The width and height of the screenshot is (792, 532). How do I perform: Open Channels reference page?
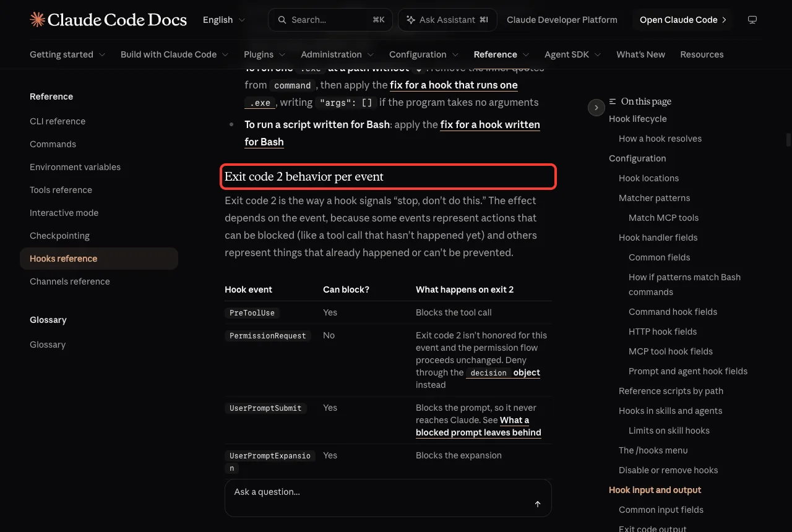[69, 281]
